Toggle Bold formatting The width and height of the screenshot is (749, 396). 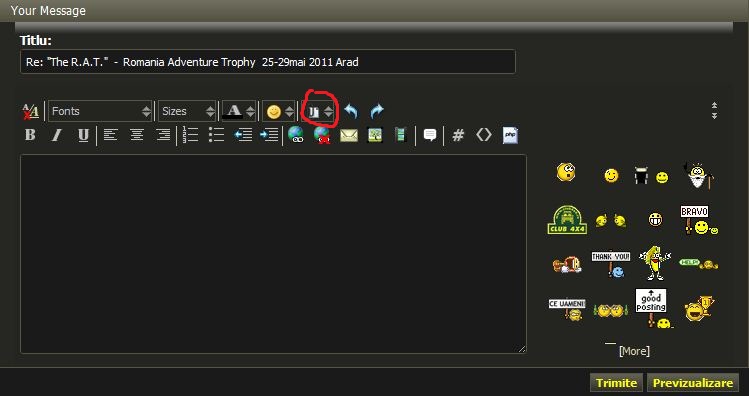(x=30, y=135)
